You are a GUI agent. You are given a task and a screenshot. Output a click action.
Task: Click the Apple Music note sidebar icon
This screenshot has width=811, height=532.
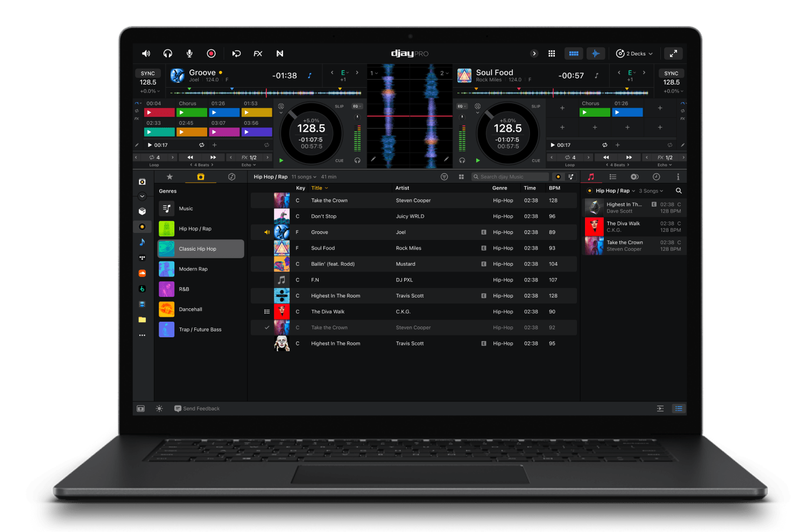pyautogui.click(x=142, y=242)
